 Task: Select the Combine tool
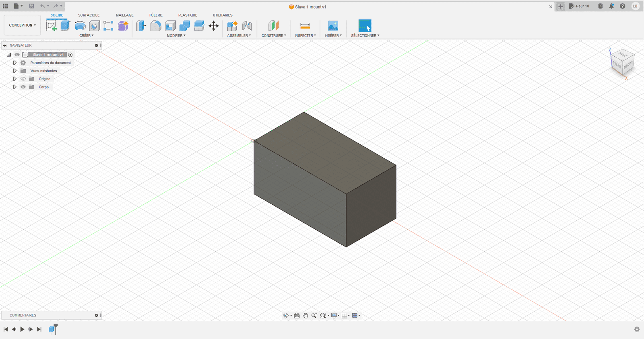point(185,26)
